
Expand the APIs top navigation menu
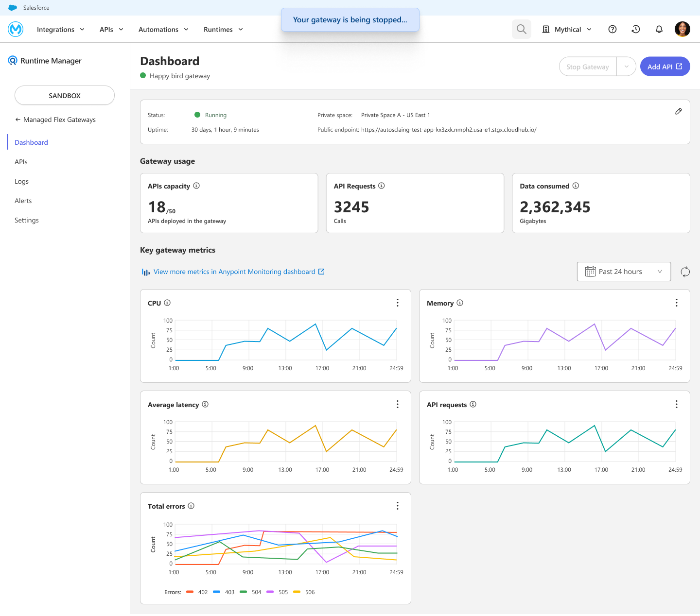(x=111, y=29)
